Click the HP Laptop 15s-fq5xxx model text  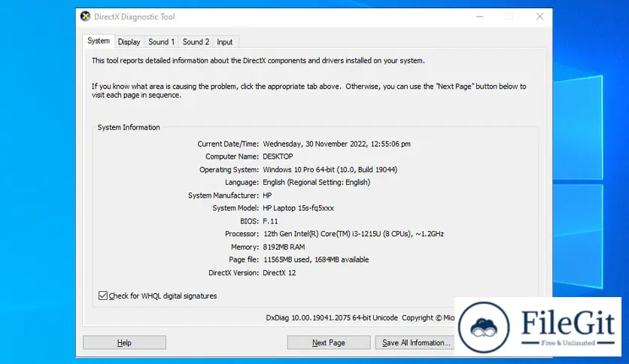298,208
